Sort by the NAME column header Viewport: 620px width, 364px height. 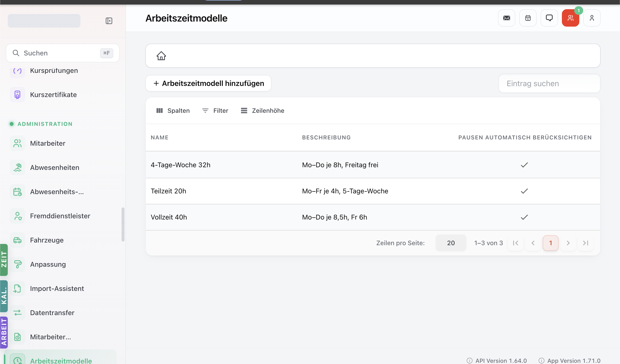point(159,137)
